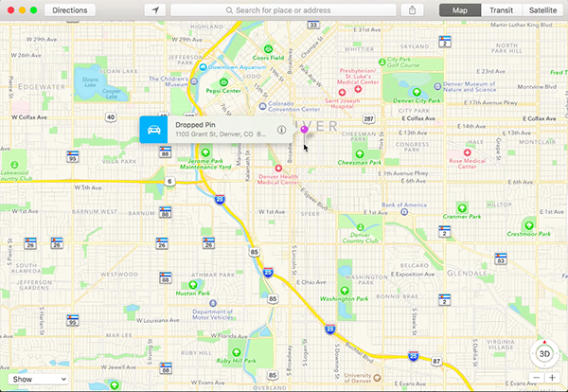Switch to Map view tab

[x=460, y=10]
